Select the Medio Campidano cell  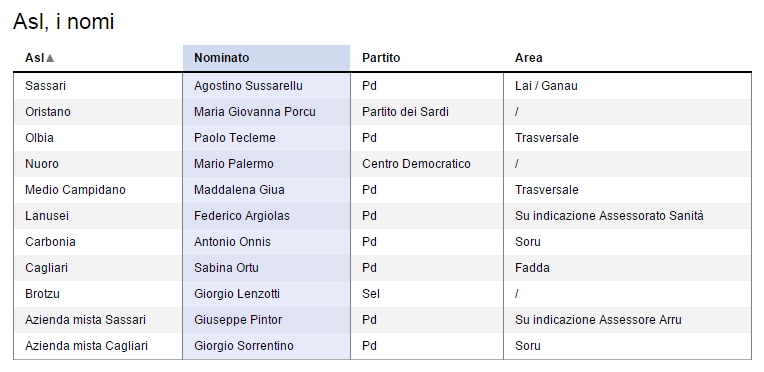tap(98, 190)
